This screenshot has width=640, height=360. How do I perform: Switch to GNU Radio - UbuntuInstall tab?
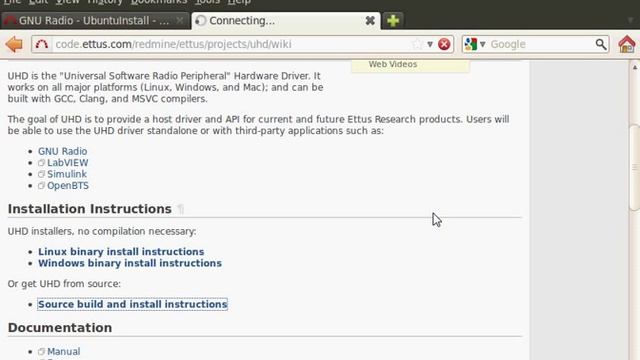point(95,20)
